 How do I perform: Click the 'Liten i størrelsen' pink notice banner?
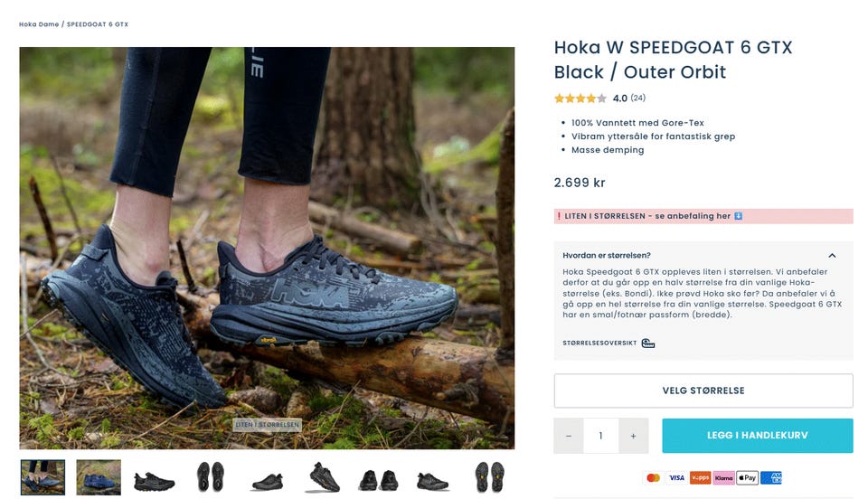click(703, 216)
